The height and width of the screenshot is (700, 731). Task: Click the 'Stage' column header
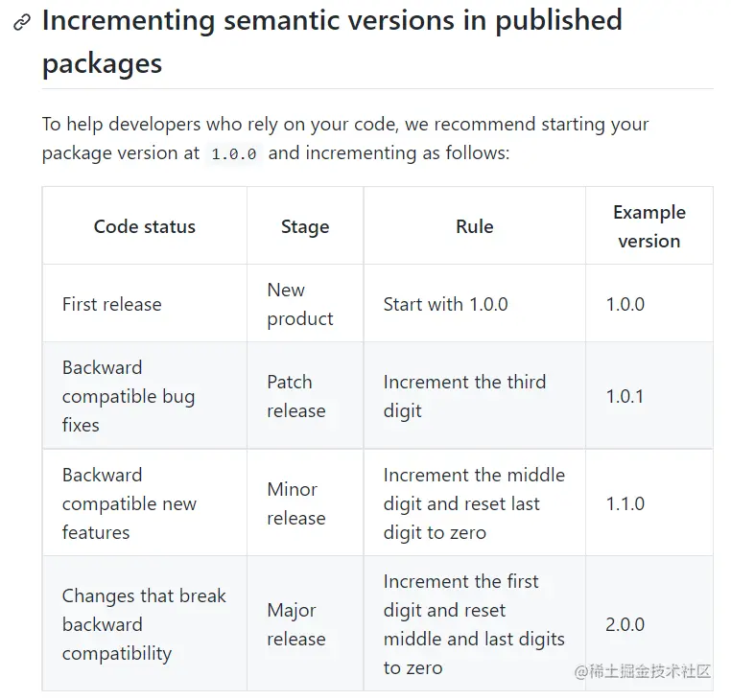[305, 226]
